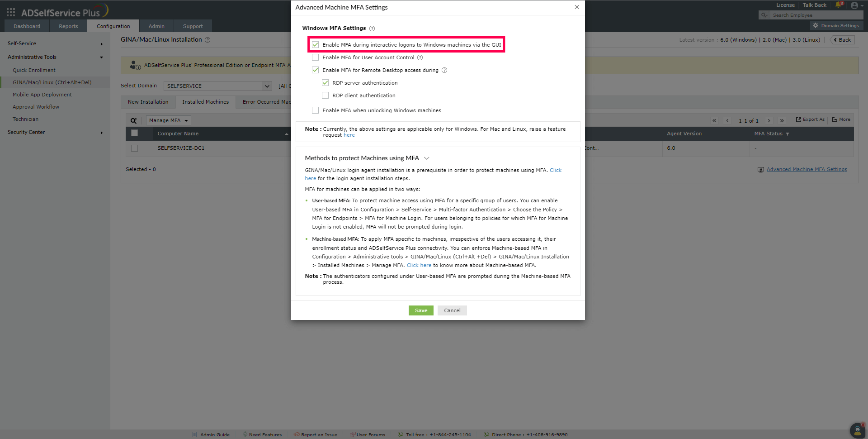Open the Dashboard tab
This screenshot has height=439, width=868.
coord(27,26)
